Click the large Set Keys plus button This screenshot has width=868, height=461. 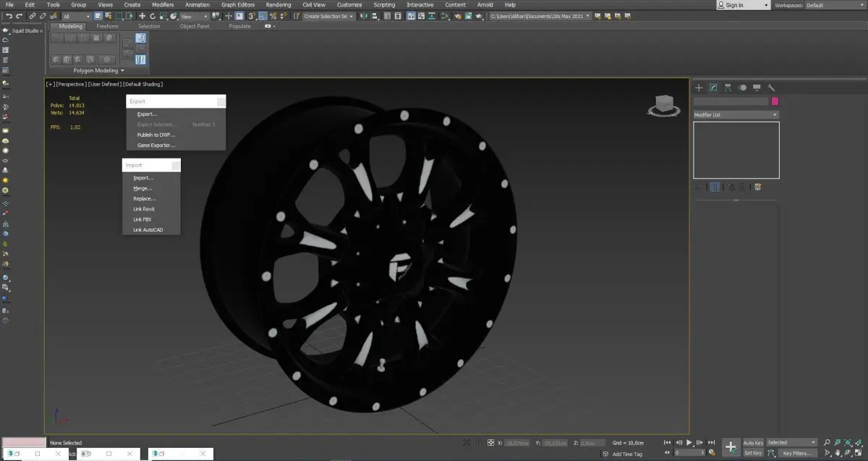[x=731, y=447]
